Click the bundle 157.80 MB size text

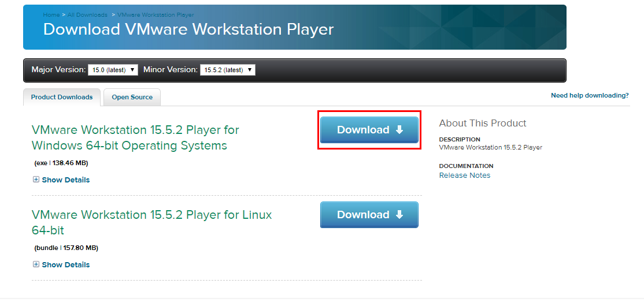click(66, 248)
